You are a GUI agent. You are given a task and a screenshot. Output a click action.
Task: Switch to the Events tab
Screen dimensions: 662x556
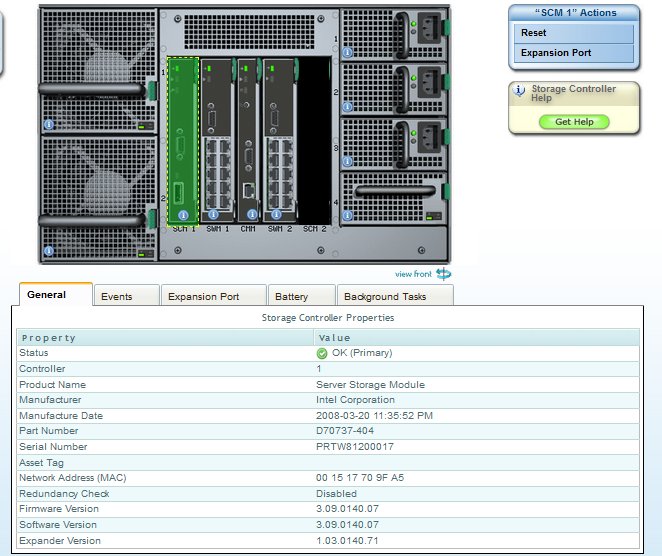117,296
